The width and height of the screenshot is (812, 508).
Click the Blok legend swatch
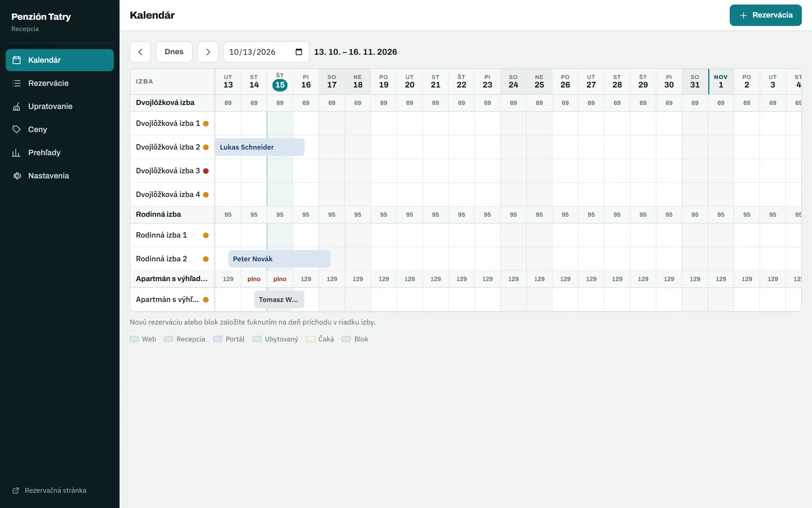(x=346, y=339)
